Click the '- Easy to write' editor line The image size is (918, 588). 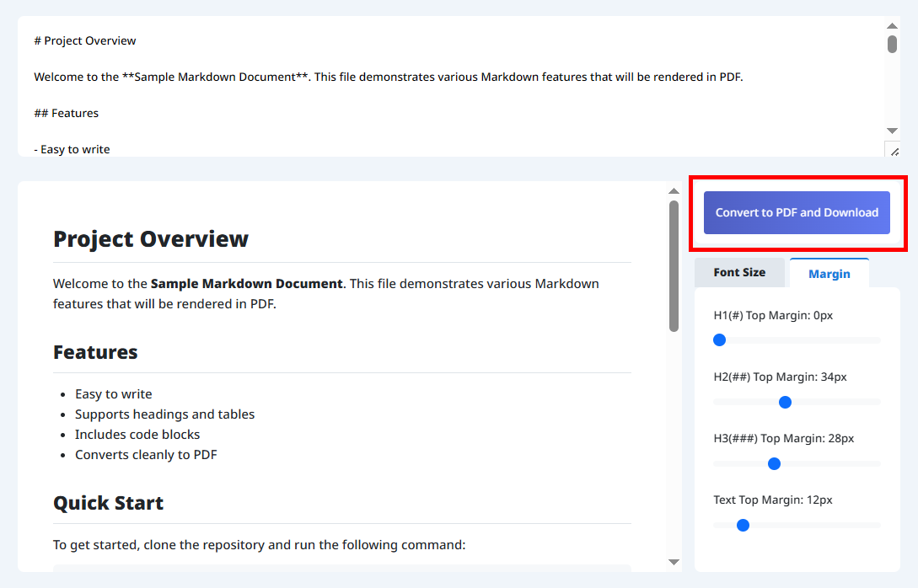[72, 150]
